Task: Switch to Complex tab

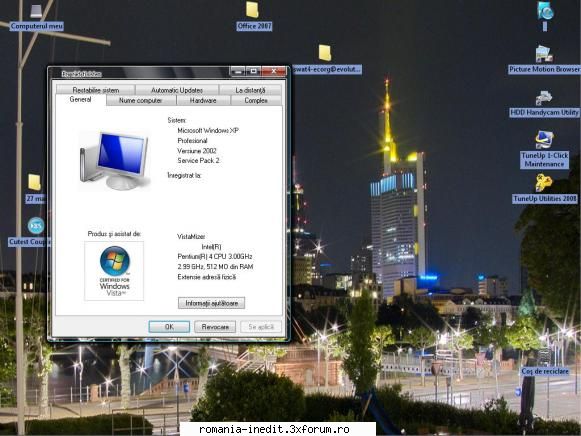Action: click(x=256, y=100)
